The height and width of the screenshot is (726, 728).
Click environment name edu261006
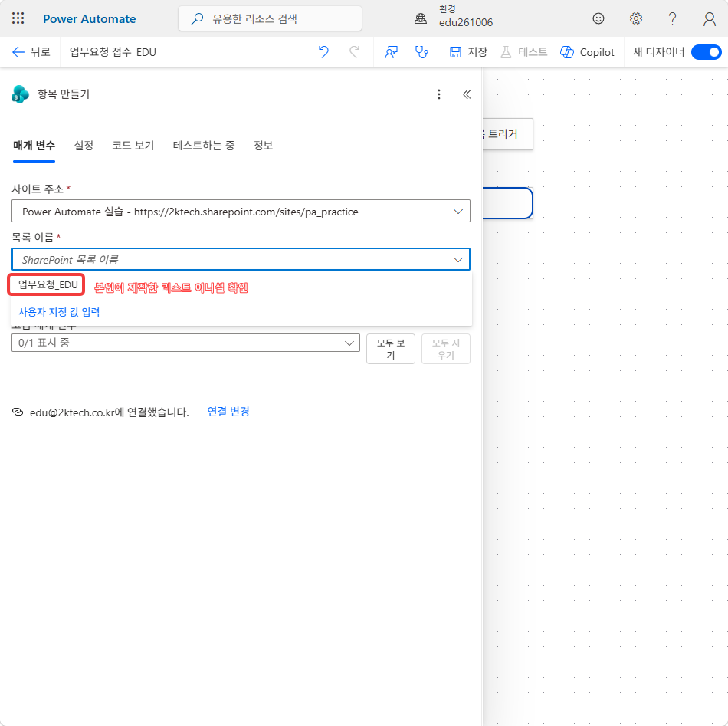[x=466, y=22]
